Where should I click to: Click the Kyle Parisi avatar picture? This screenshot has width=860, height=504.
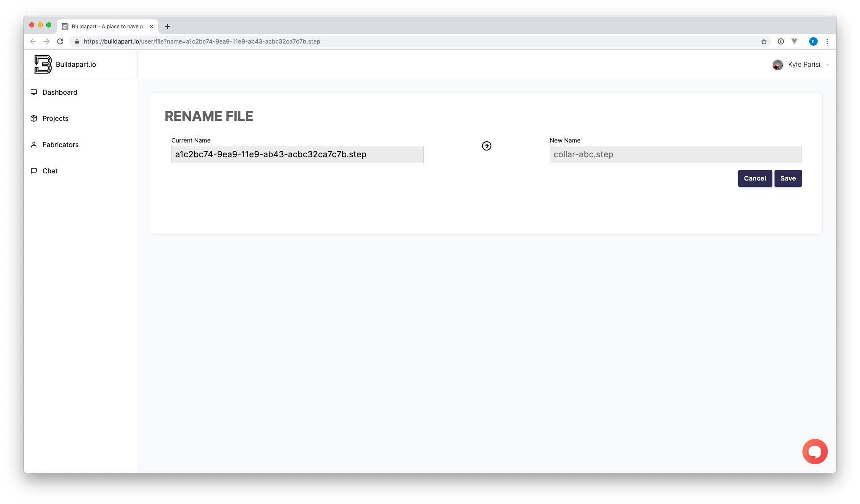[x=777, y=65]
